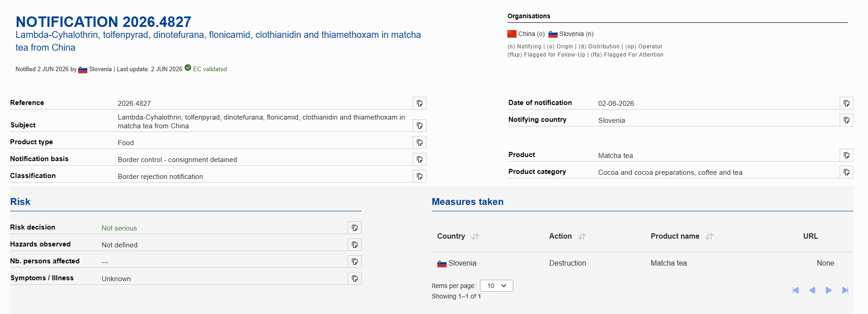Sort Measures table by Action

click(x=582, y=236)
